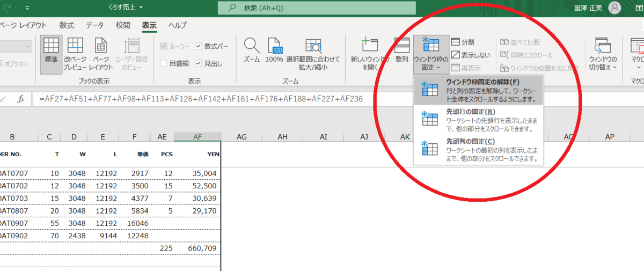The width and height of the screenshot is (644, 271).
Task: Open the ページ レイアウト ribbon tab
Action: [x=24, y=25]
